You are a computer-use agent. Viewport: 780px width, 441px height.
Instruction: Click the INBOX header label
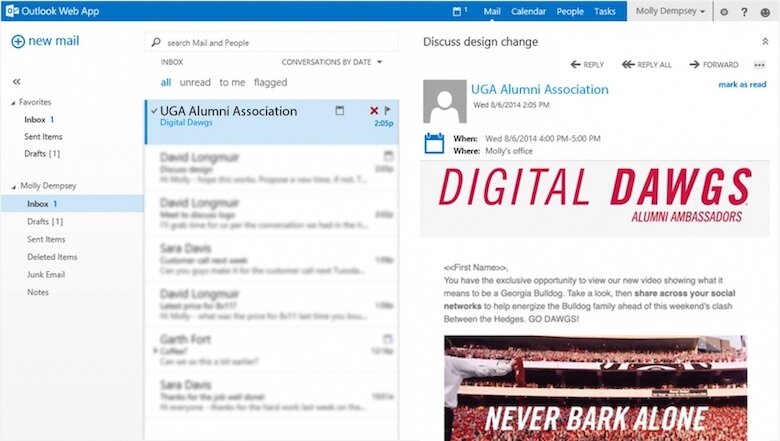pos(172,62)
